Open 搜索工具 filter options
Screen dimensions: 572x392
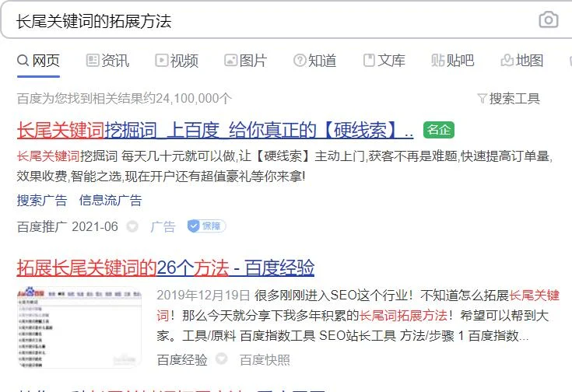[508, 99]
